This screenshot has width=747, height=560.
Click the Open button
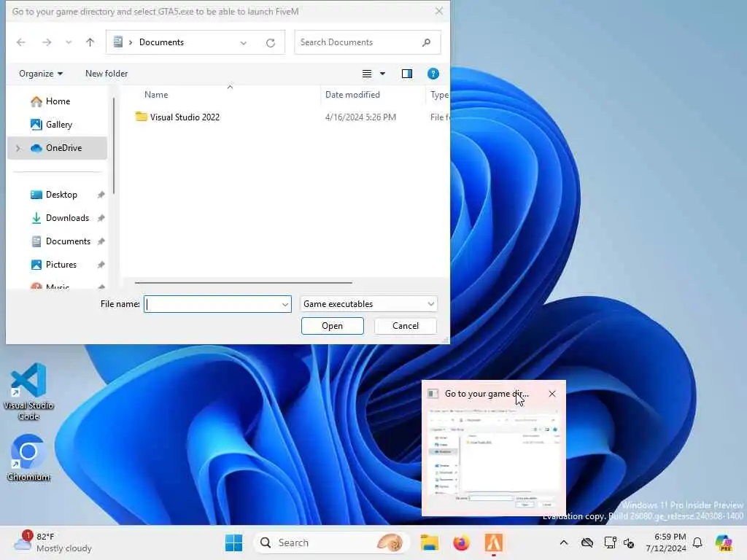click(333, 326)
